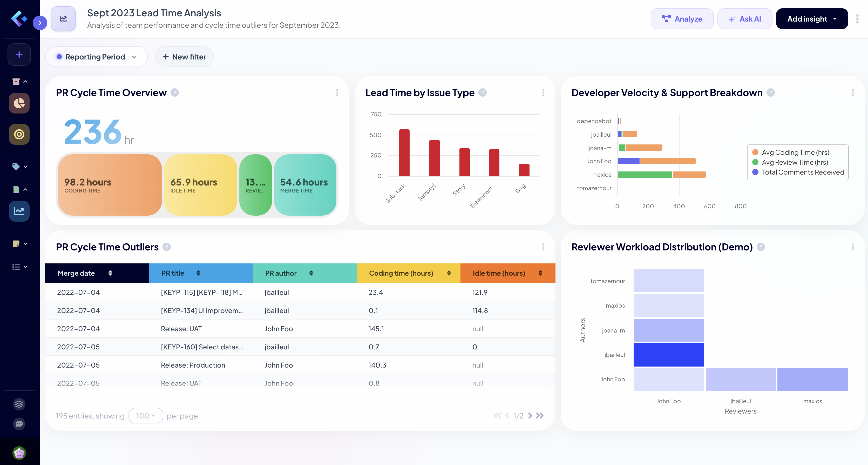Open Reviewer Workload Distribution help icon
The image size is (868, 465).
click(x=761, y=247)
